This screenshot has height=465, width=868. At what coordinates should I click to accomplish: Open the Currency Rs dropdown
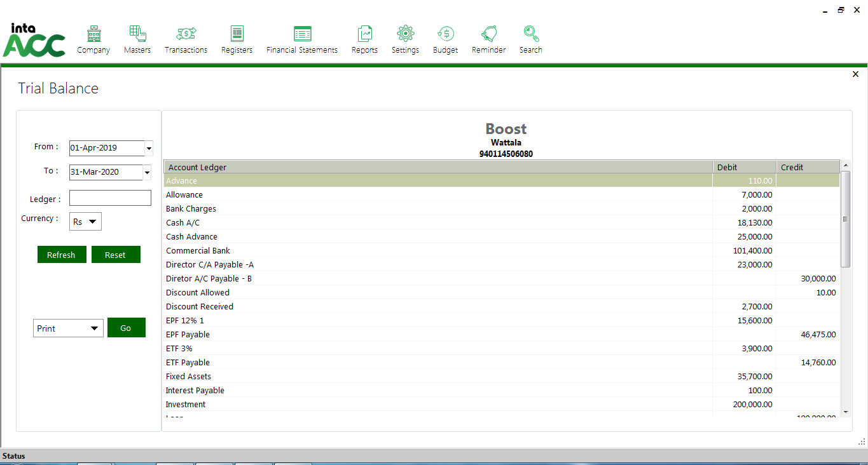(86, 222)
